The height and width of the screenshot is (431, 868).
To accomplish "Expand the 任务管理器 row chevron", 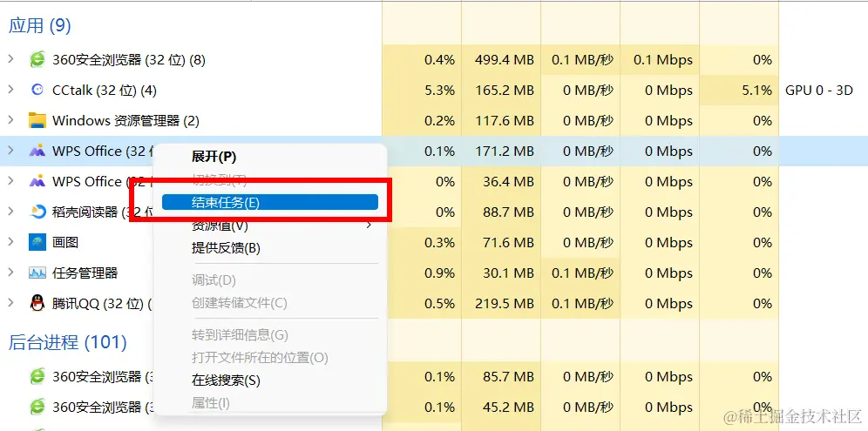I will coord(10,273).
